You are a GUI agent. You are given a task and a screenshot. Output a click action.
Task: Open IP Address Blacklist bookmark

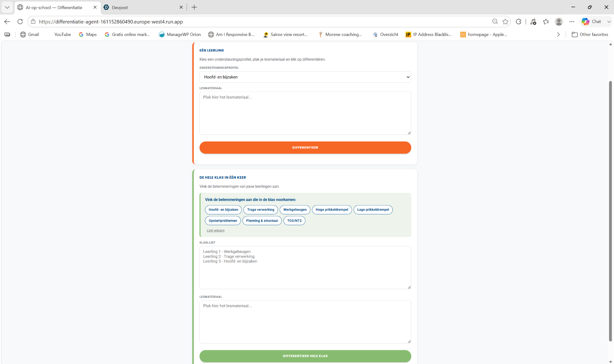click(x=429, y=35)
